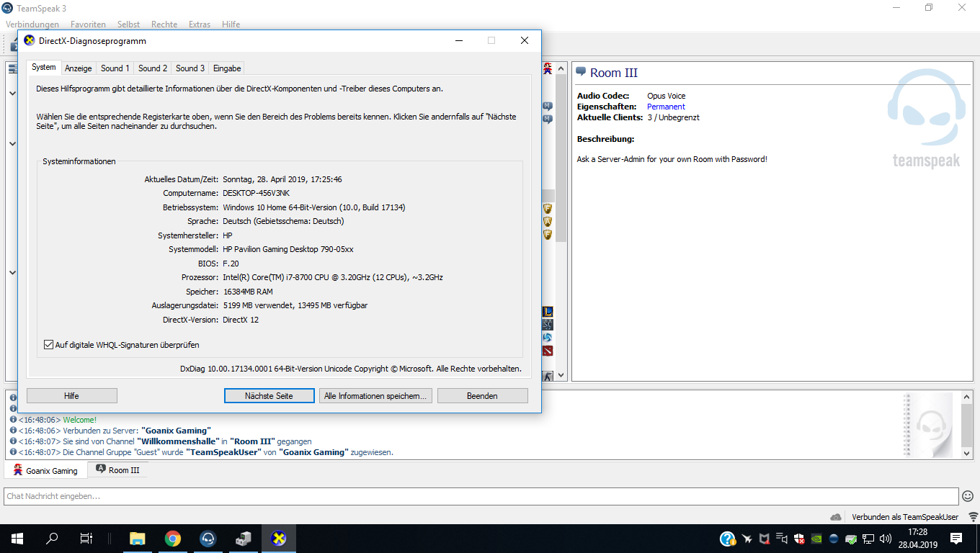Click the 'HP Pavilion Gaming Desktop 790-05xx' value
This screenshot has width=980, height=553.
[x=288, y=249]
